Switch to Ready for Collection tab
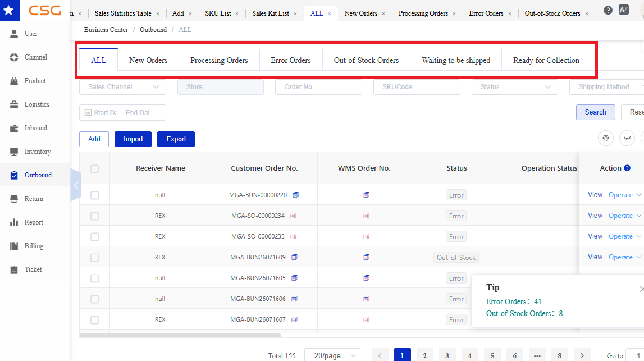Image resolution: width=644 pixels, height=361 pixels. [x=546, y=61]
